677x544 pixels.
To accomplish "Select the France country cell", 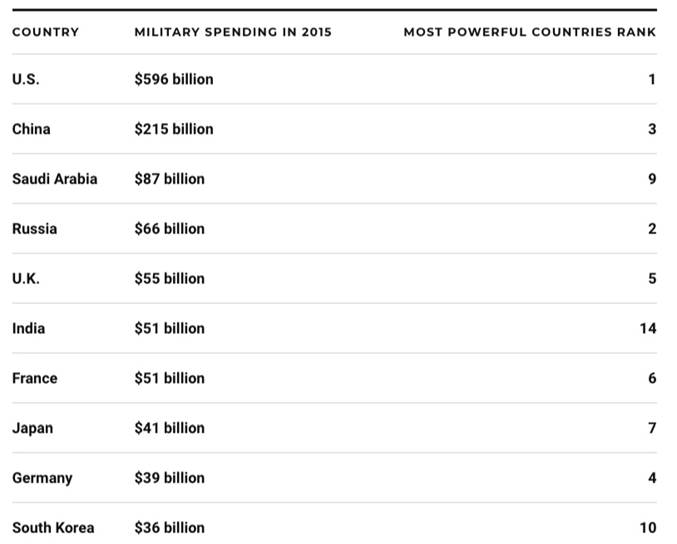I will tap(35, 378).
